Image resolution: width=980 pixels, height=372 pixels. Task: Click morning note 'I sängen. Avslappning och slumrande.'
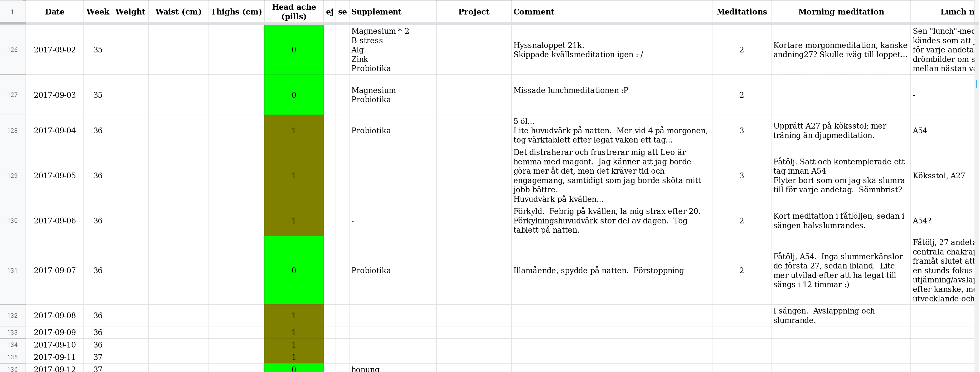(841, 315)
